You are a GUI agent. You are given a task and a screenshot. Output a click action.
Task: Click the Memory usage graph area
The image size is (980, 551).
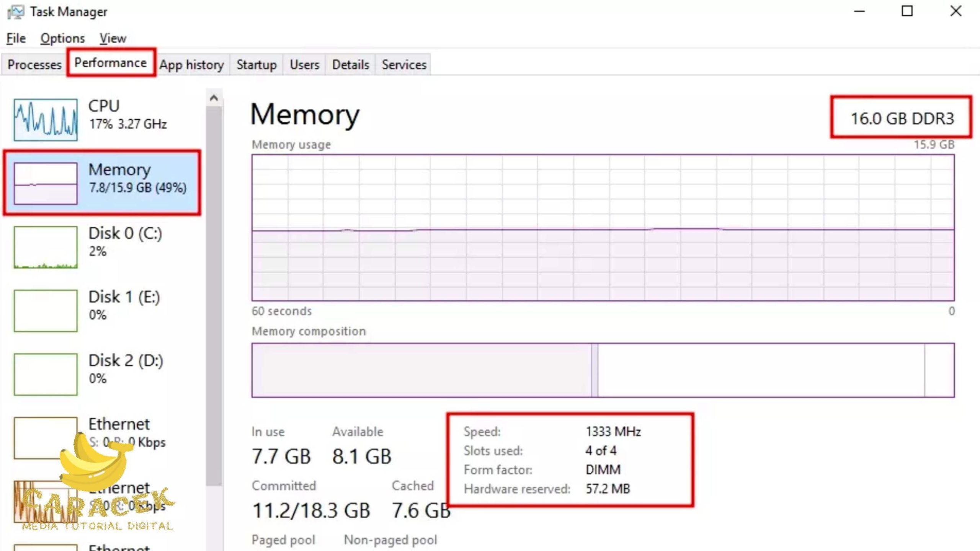point(603,228)
